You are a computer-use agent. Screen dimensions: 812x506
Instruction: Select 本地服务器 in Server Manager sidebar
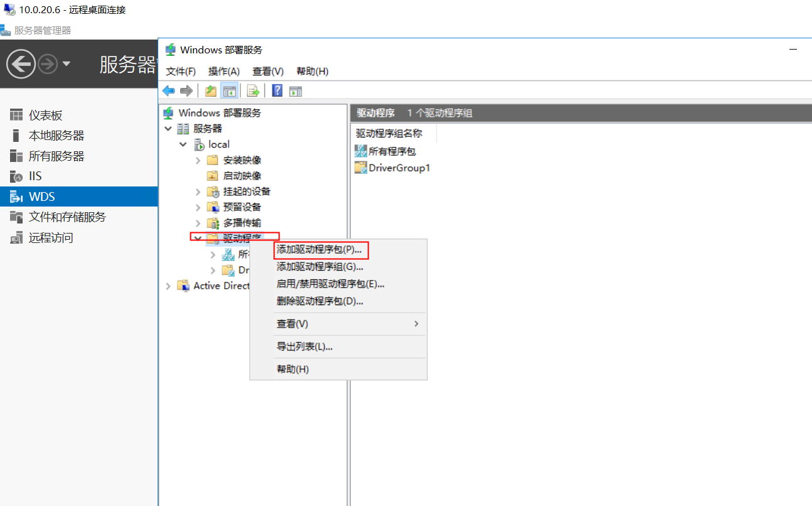pyautogui.click(x=57, y=136)
